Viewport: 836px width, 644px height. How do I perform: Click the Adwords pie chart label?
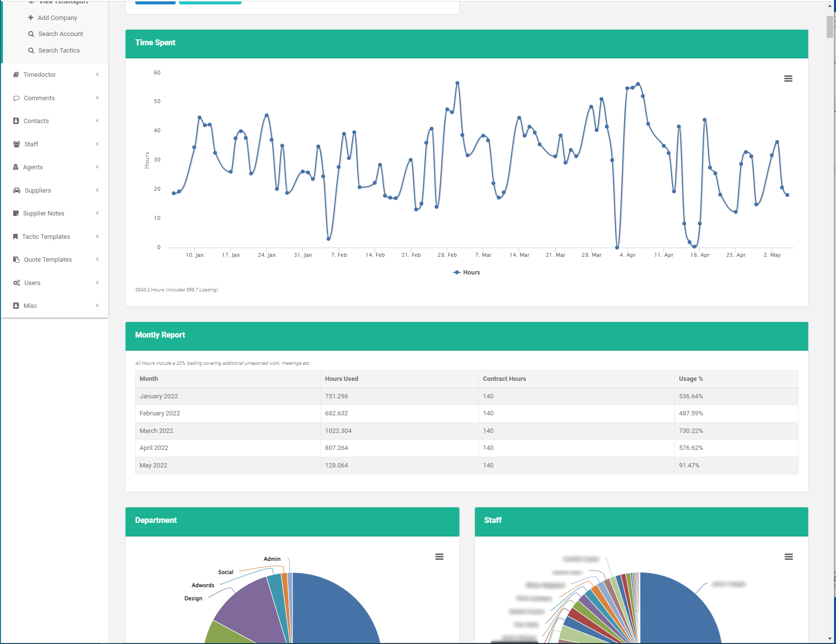(203, 586)
